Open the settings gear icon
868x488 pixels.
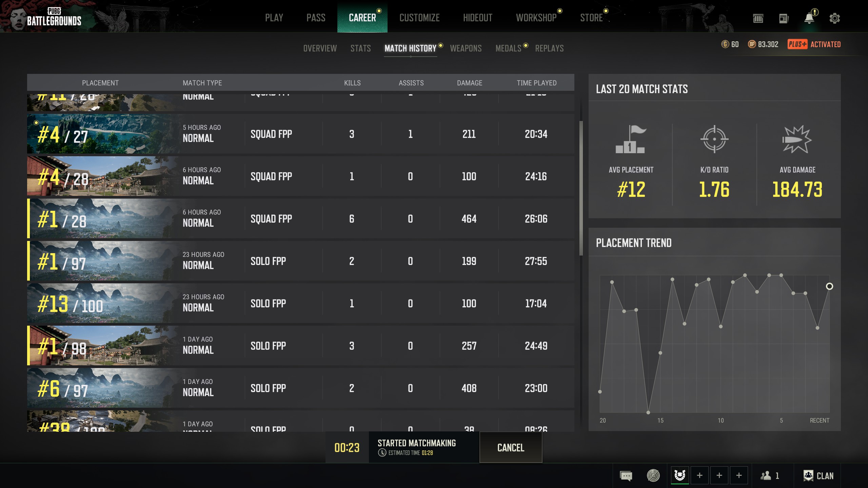pyautogui.click(x=834, y=18)
